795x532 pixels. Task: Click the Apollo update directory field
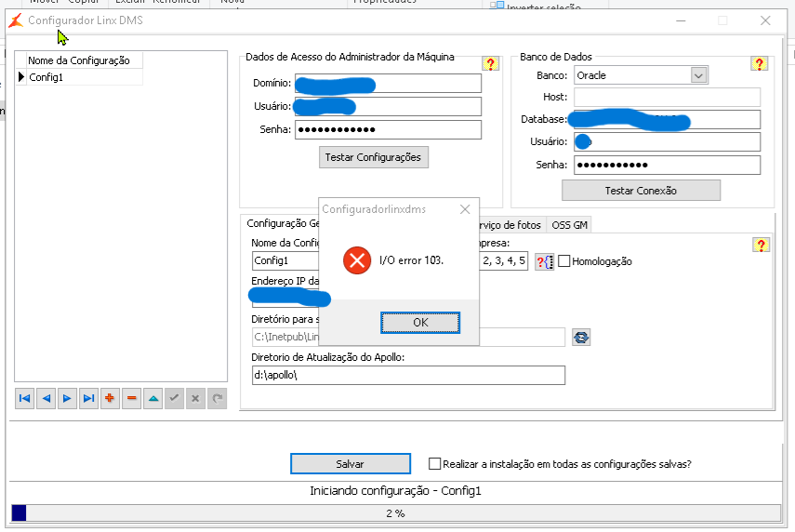tap(408, 376)
